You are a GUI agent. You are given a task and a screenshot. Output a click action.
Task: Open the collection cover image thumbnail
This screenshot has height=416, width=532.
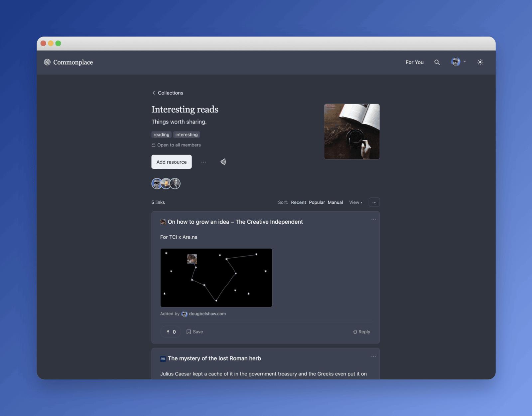coord(351,131)
